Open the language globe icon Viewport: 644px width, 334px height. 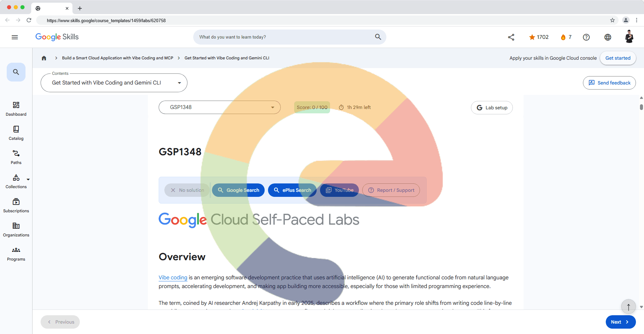608,37
